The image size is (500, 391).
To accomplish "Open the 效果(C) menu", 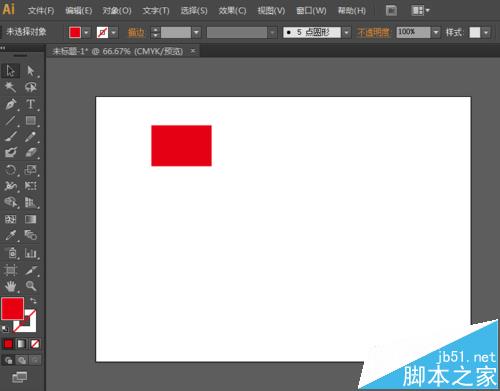I will pyautogui.click(x=232, y=11).
